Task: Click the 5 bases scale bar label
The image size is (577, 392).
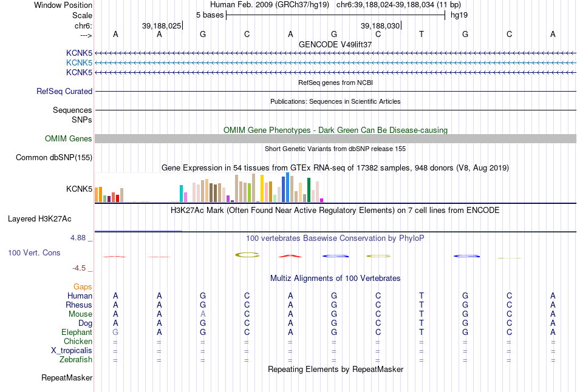Action: pos(210,15)
